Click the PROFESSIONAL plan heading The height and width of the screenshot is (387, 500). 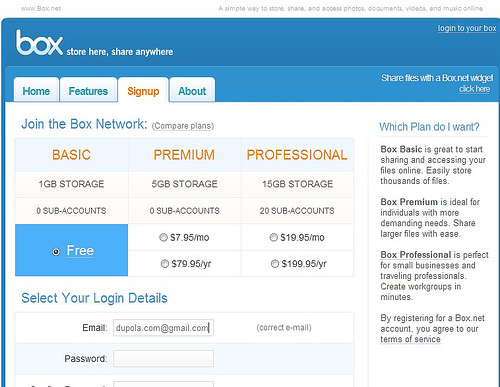[x=297, y=155]
